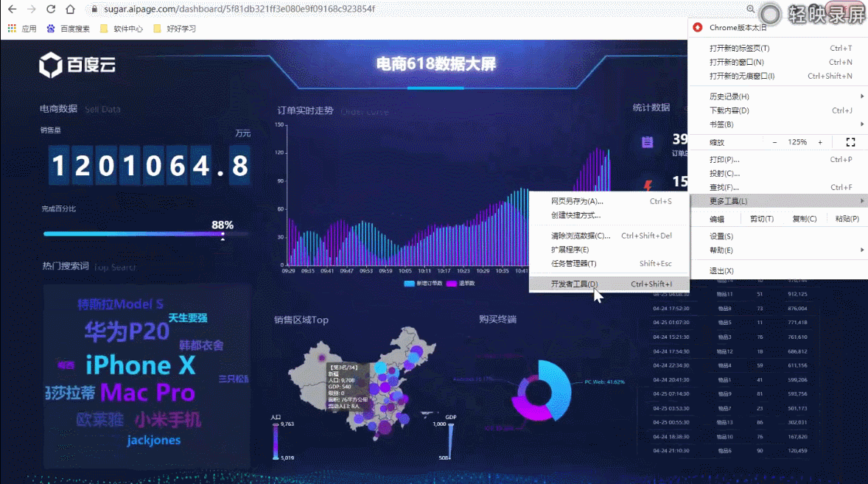868x484 pixels.
Task: Select 网页另存为(A)... submenu item
Action: (609, 201)
